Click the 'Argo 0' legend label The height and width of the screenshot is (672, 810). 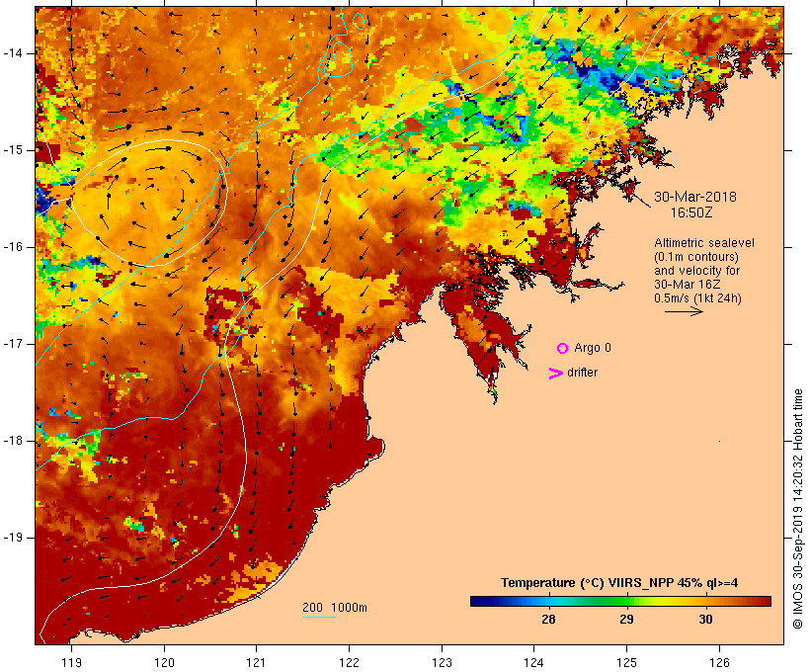tap(593, 348)
